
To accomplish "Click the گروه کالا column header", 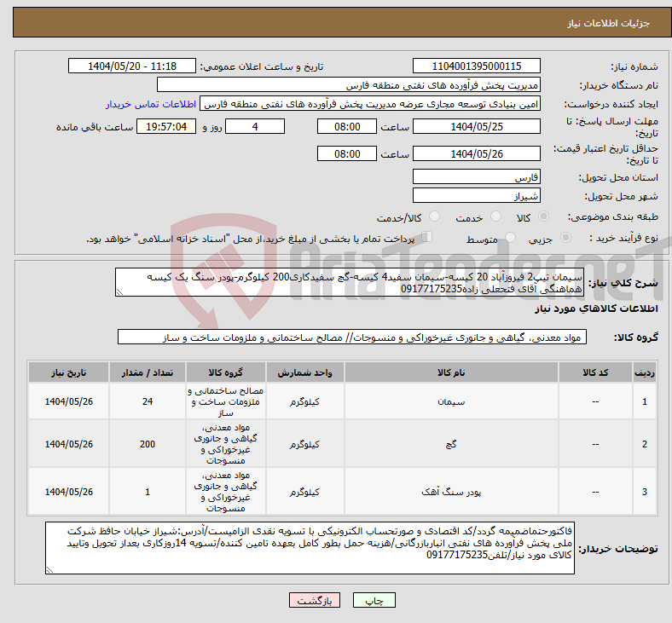I will click(x=226, y=372).
